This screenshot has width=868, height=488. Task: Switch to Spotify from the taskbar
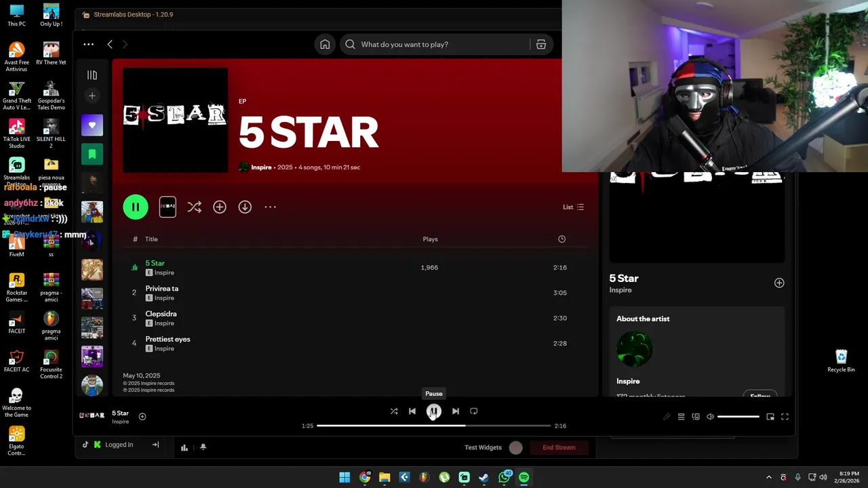[524, 478]
